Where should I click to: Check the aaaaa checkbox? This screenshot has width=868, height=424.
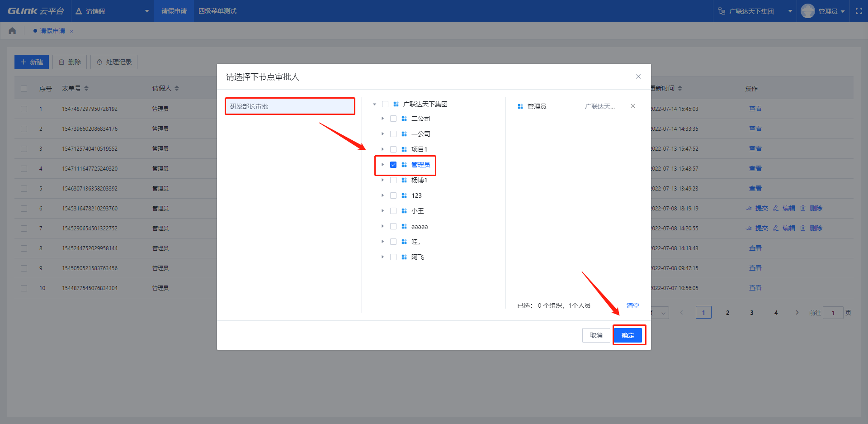pyautogui.click(x=393, y=226)
